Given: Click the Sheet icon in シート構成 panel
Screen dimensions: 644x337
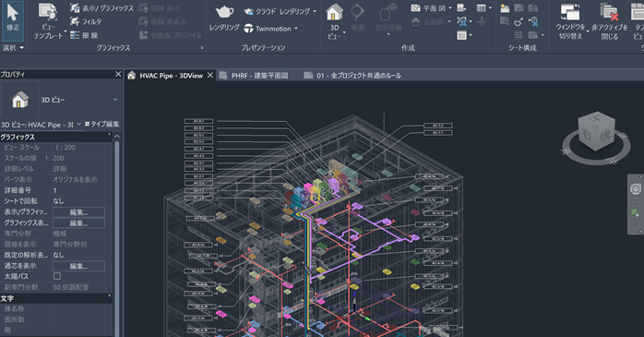Looking at the screenshot, I should click(x=505, y=8).
